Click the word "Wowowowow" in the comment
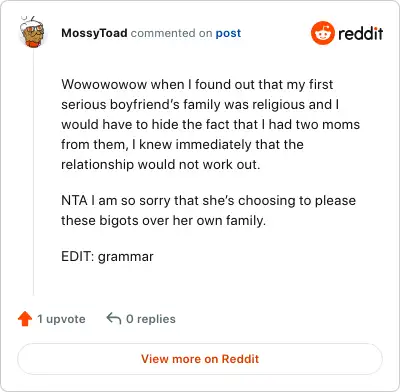This screenshot has width=400, height=392. tap(104, 84)
